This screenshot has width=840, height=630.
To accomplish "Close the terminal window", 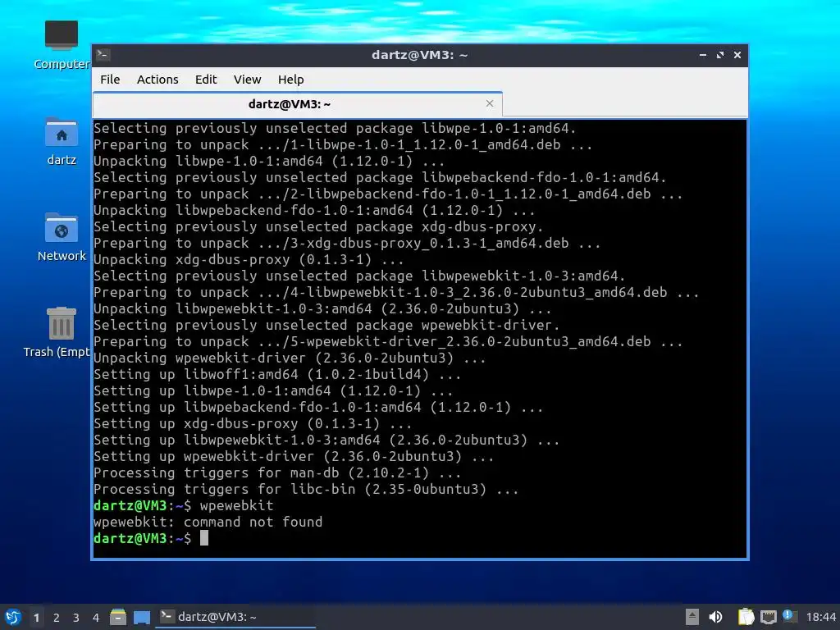I will click(x=737, y=55).
